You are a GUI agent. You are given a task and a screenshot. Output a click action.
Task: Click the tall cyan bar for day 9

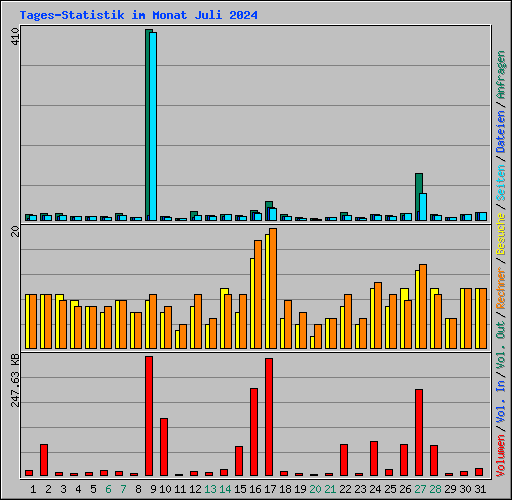click(x=153, y=126)
